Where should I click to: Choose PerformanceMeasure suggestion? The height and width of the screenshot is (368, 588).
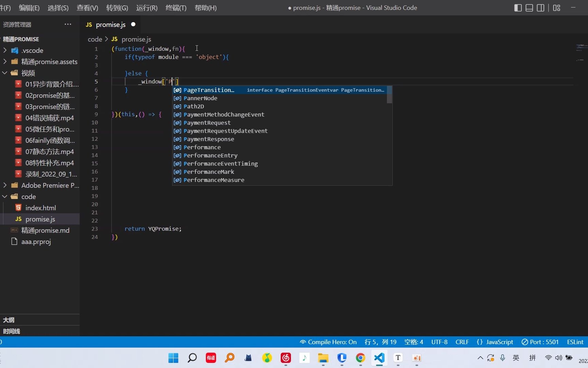[280, 180]
